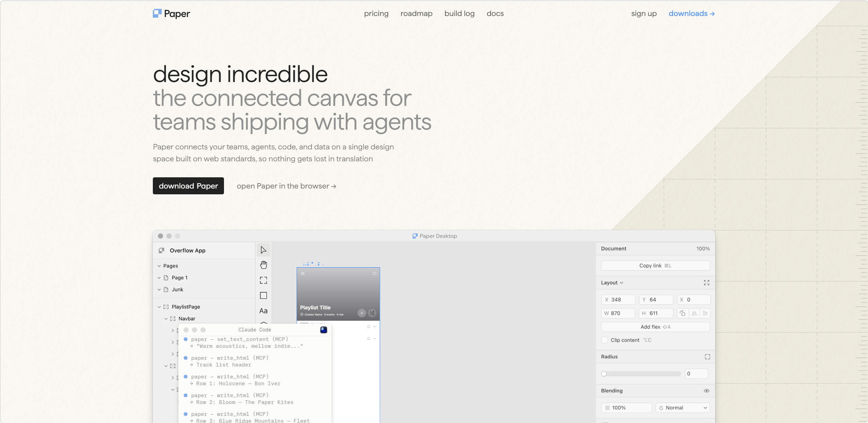
Task: Collapse the PlaylistPage tree item
Action: click(x=159, y=307)
